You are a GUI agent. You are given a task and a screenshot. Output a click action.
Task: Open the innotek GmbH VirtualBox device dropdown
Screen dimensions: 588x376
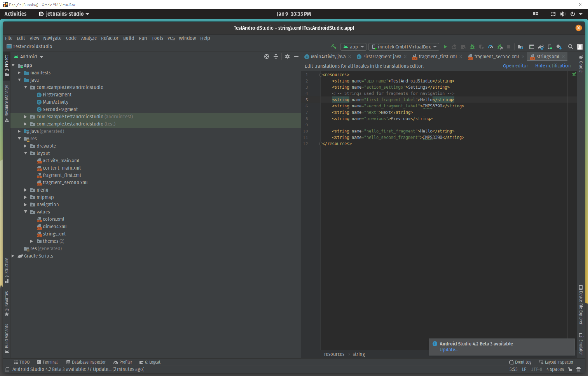(x=404, y=47)
